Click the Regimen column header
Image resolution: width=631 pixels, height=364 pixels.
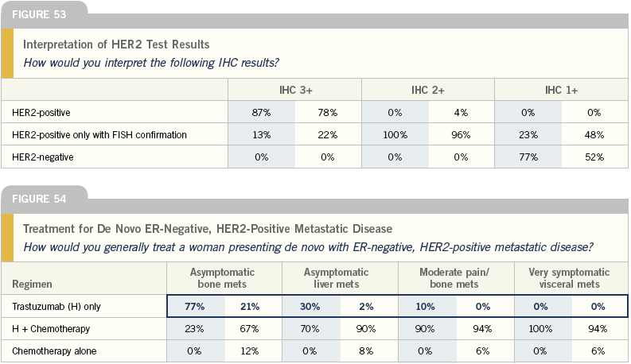point(27,283)
